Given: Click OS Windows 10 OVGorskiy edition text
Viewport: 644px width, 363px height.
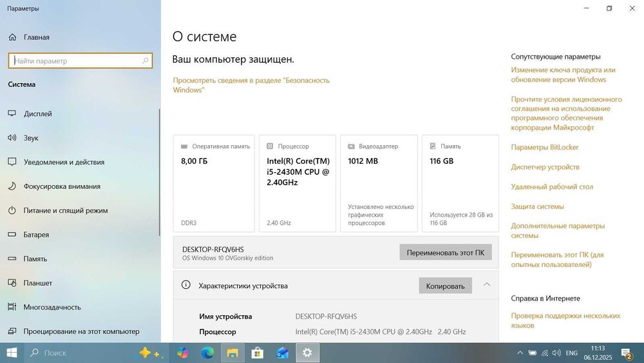Looking at the screenshot, I should pos(227,258).
